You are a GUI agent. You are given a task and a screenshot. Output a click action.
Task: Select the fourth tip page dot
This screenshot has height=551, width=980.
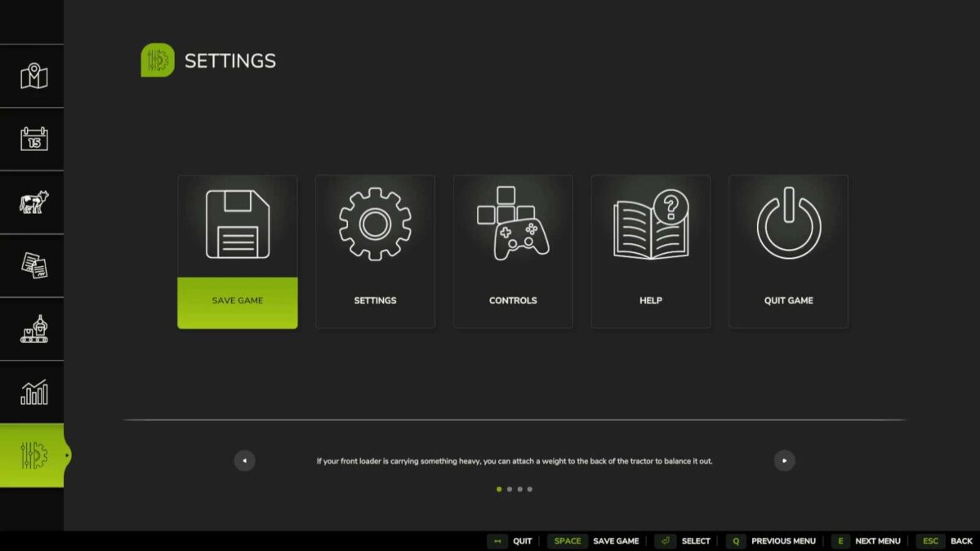pyautogui.click(x=530, y=489)
